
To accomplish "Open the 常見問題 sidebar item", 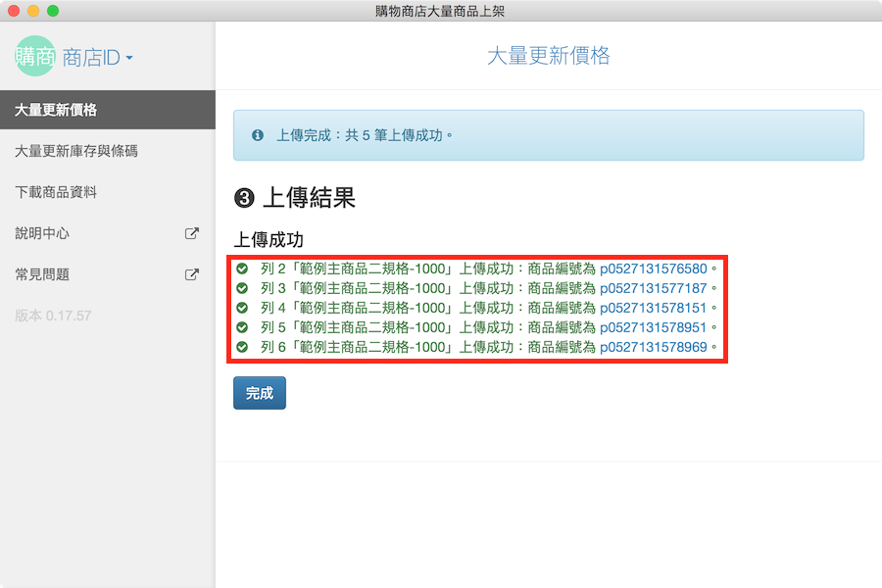I will 42,274.
